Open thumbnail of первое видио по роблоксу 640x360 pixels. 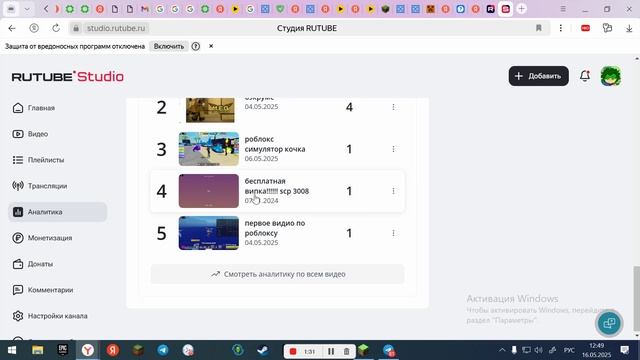point(209,233)
